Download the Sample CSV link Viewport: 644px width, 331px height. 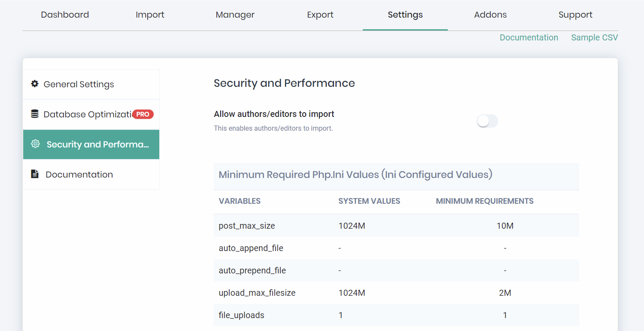coord(594,37)
